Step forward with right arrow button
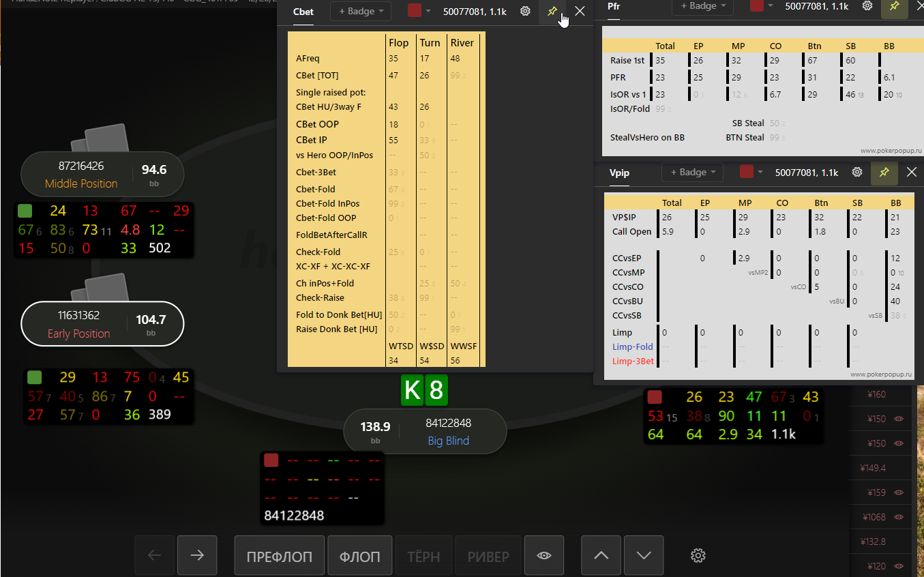Image resolution: width=924 pixels, height=577 pixels. (x=197, y=556)
